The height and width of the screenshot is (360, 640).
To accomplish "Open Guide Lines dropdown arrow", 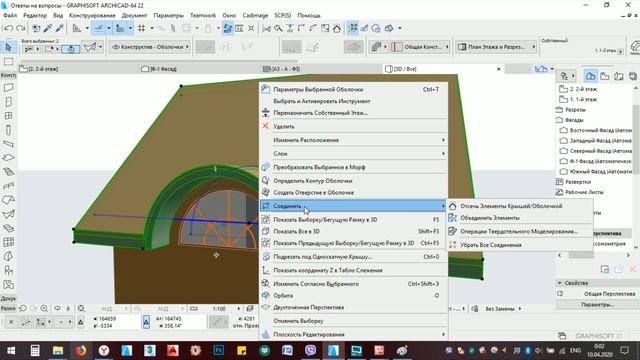I will point(109,28).
